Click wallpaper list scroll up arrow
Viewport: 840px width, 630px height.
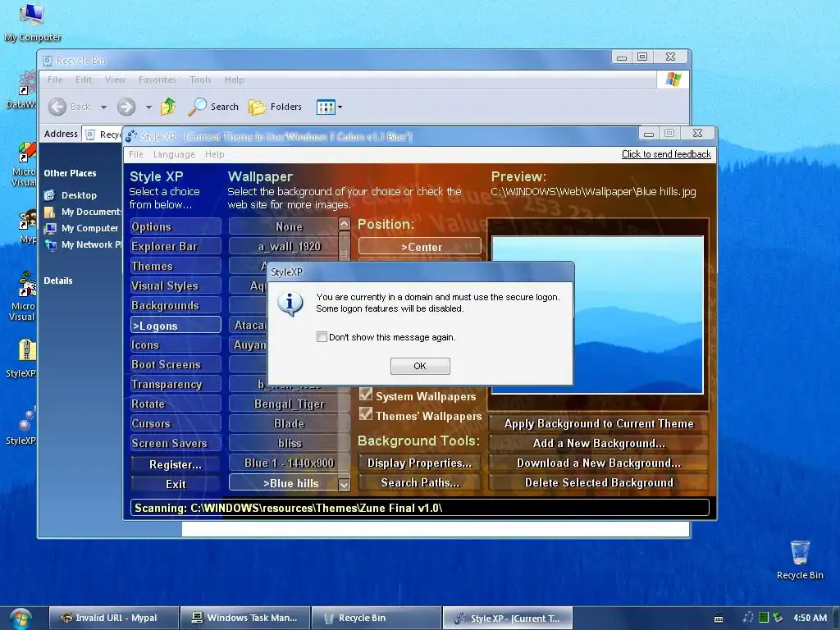coord(345,224)
